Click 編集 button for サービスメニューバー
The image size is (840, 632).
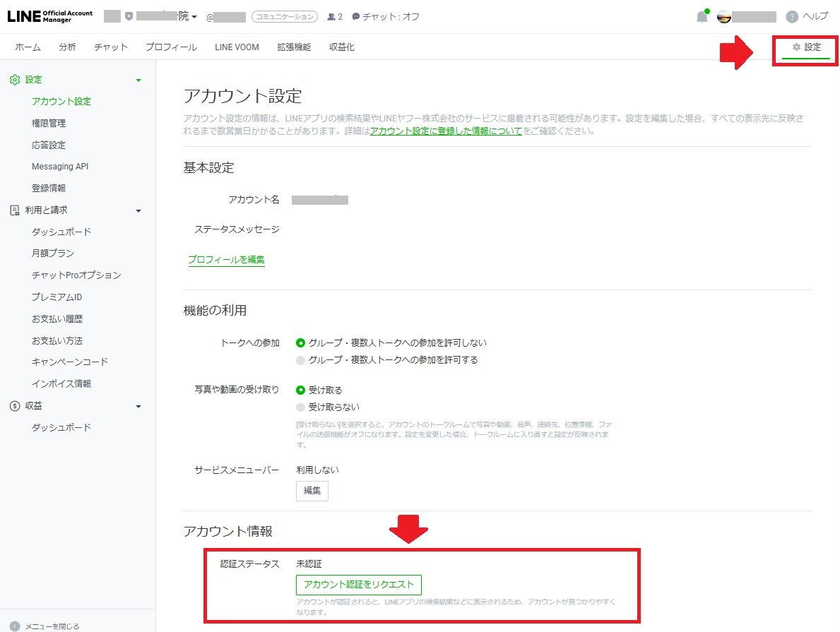click(312, 491)
